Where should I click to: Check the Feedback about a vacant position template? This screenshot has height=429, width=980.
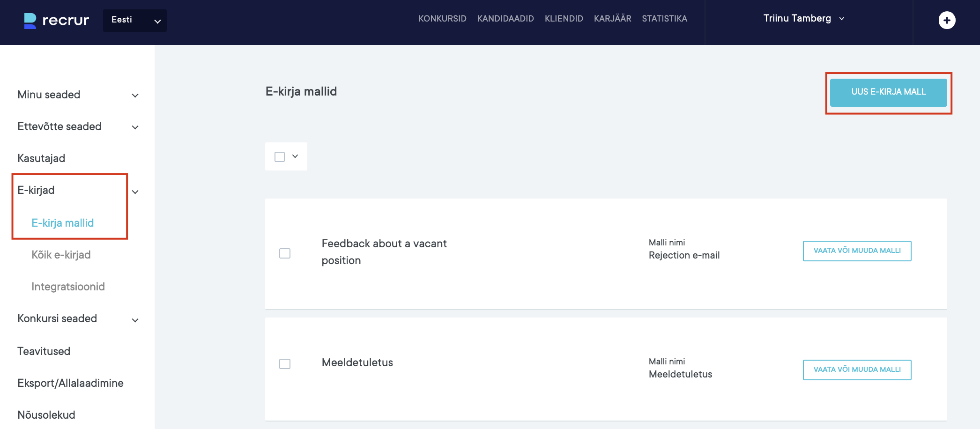[x=285, y=253]
